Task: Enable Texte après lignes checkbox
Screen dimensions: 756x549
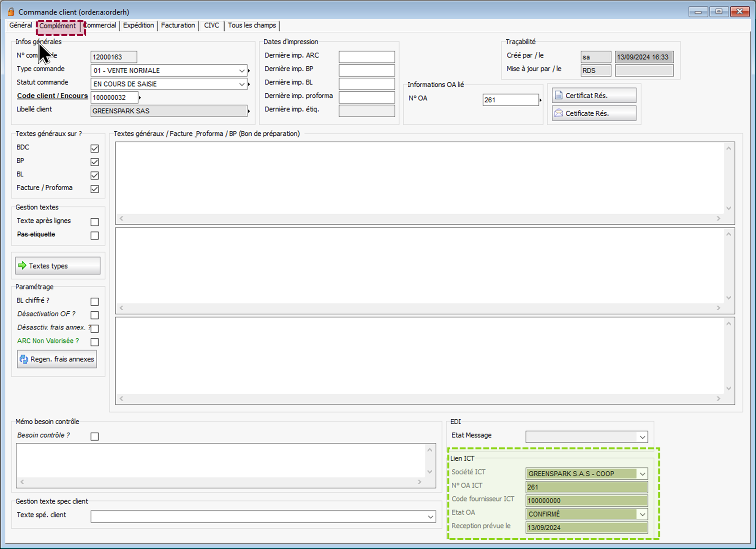Action: [94, 222]
